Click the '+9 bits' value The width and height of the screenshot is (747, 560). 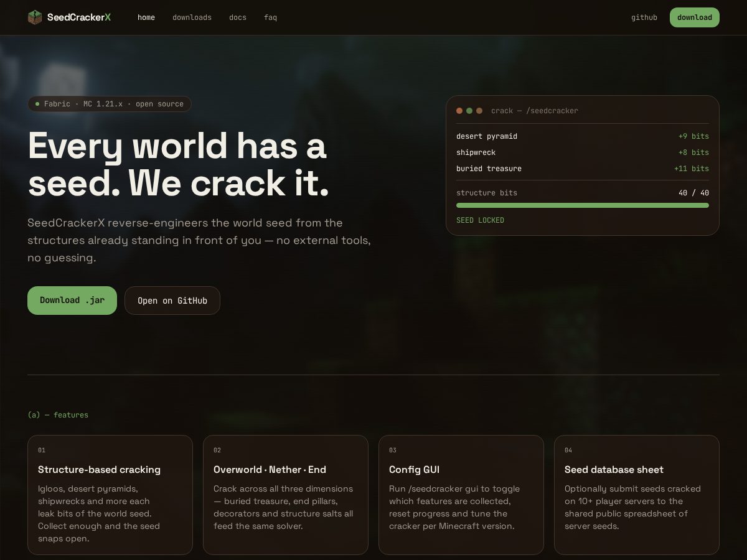coord(693,136)
